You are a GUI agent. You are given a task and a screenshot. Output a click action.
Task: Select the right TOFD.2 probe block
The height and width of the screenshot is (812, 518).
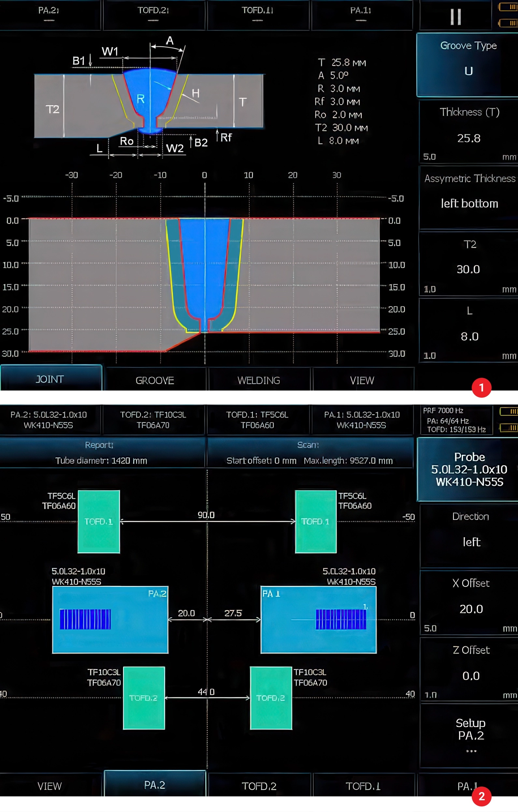pos(271,698)
